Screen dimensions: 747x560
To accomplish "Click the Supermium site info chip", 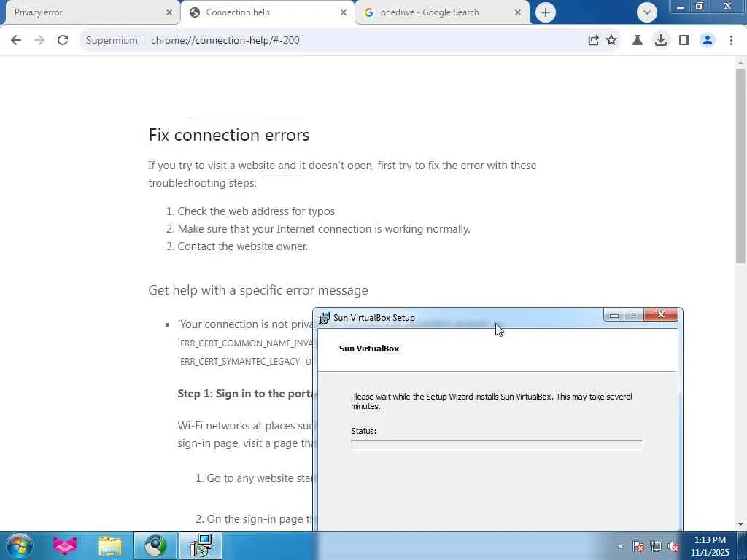I will (x=112, y=40).
